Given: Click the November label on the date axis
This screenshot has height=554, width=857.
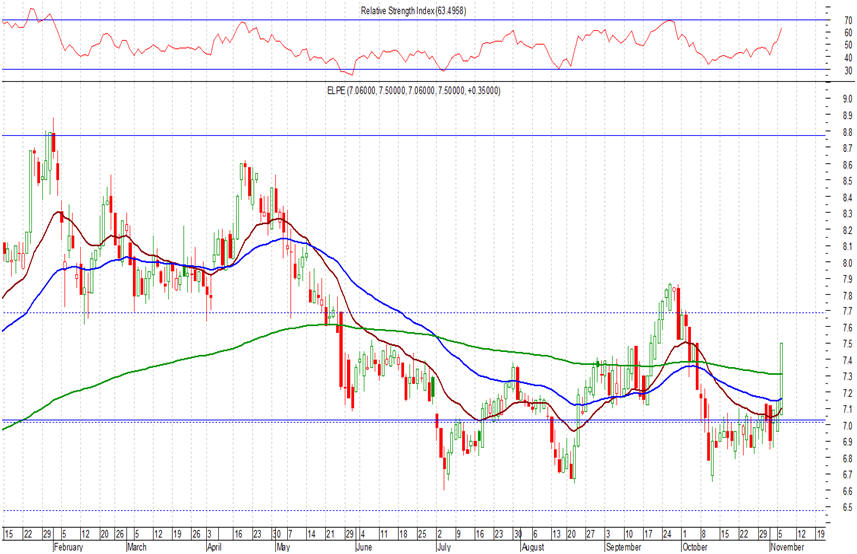Looking at the screenshot, I should [790, 547].
